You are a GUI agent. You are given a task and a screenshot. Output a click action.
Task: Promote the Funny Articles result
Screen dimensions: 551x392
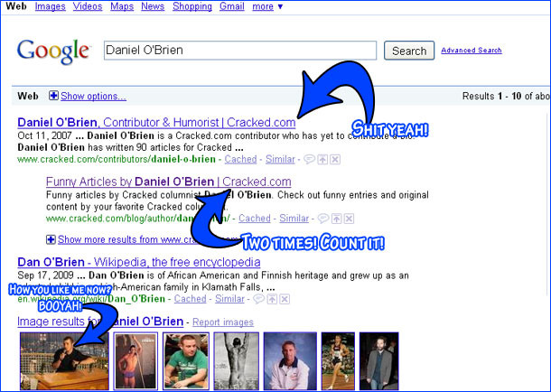(x=336, y=219)
